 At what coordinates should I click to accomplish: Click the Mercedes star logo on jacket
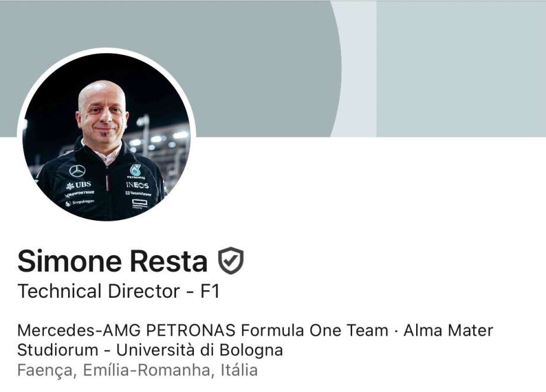click(77, 171)
